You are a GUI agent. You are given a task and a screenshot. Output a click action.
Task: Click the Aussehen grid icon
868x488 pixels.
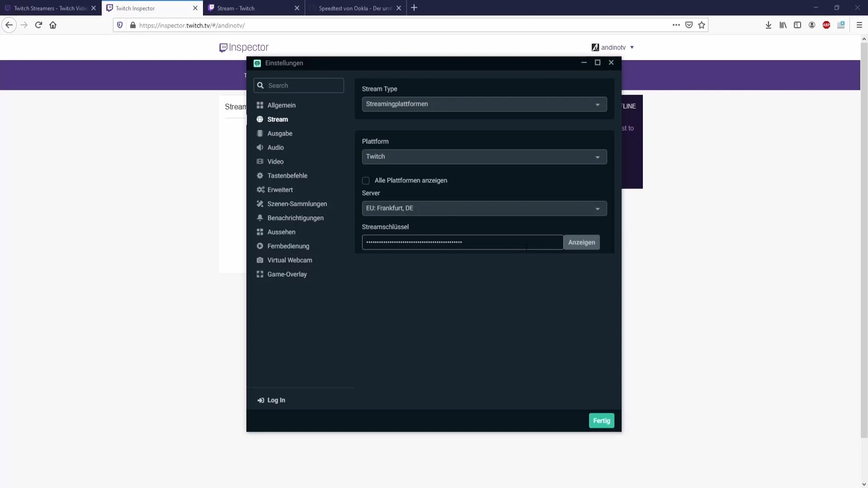point(260,232)
